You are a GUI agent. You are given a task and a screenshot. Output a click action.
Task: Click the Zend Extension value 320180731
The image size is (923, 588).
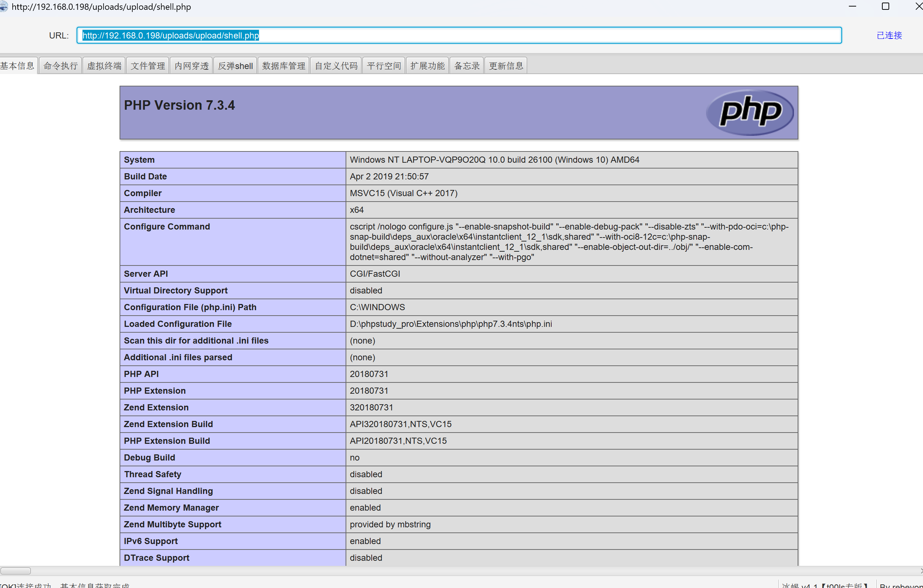tap(371, 407)
